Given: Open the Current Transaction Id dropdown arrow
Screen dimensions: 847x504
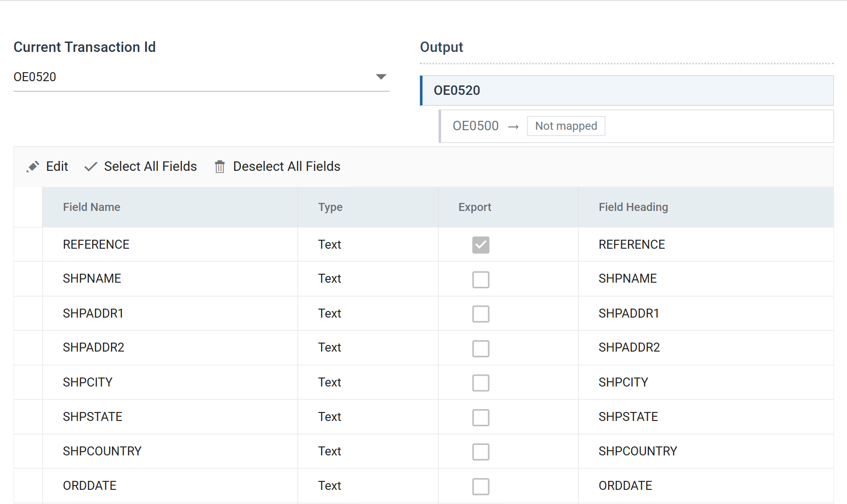Looking at the screenshot, I should click(x=381, y=77).
